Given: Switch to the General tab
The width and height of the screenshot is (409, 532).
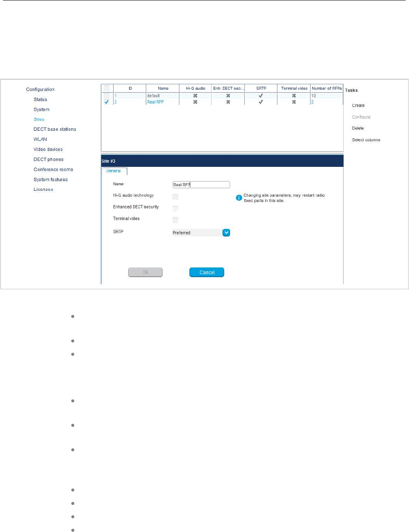Looking at the screenshot, I should click(114, 171).
